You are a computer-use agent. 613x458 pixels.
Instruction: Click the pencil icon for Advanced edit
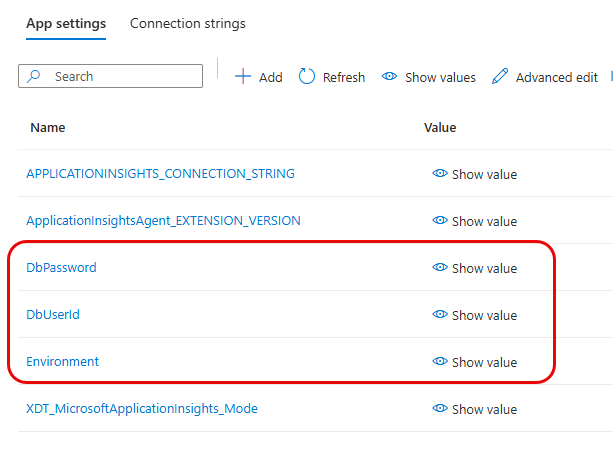coord(500,77)
